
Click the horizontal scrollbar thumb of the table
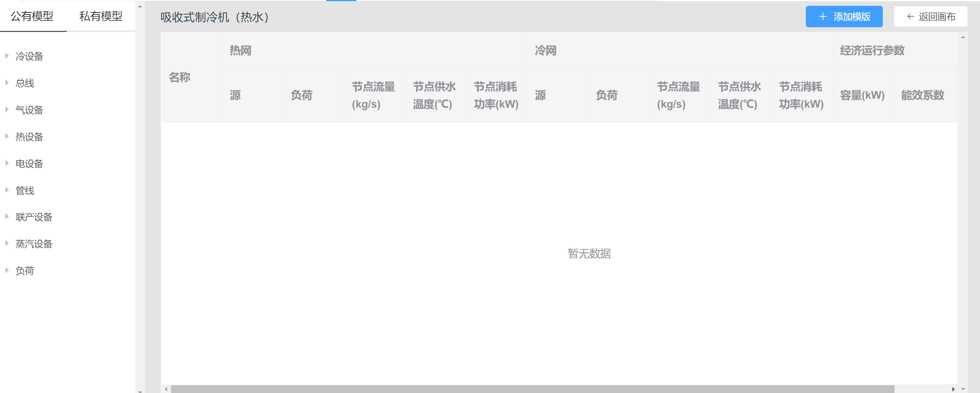tap(533, 389)
